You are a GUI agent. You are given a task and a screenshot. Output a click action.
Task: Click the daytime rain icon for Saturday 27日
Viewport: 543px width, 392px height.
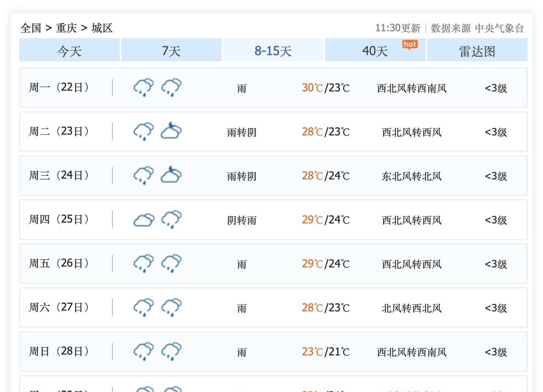(143, 307)
